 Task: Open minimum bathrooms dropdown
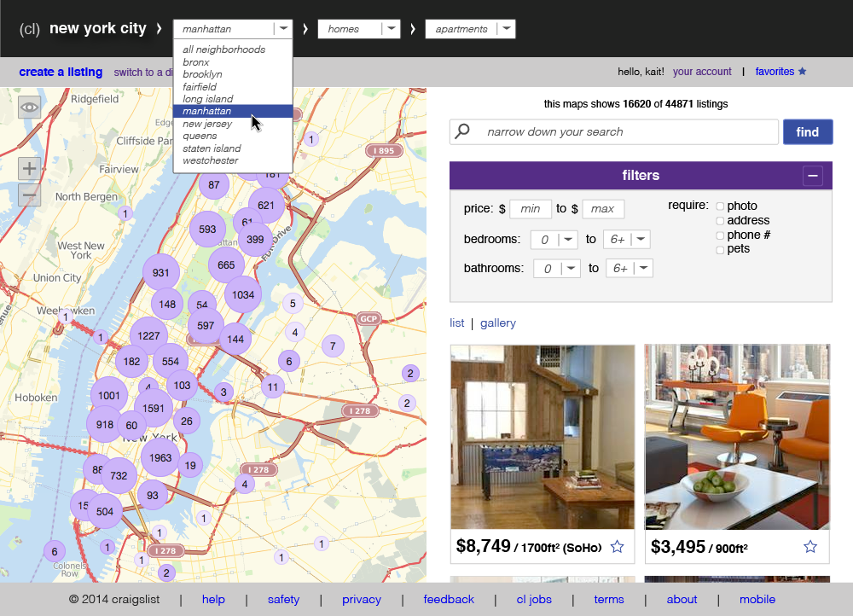point(557,268)
